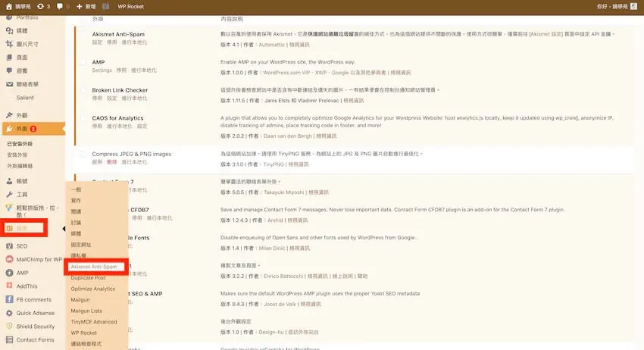The width and height of the screenshot is (644, 350).
Task: Click the Broken Link Checker plugin name
Action: (120, 90)
